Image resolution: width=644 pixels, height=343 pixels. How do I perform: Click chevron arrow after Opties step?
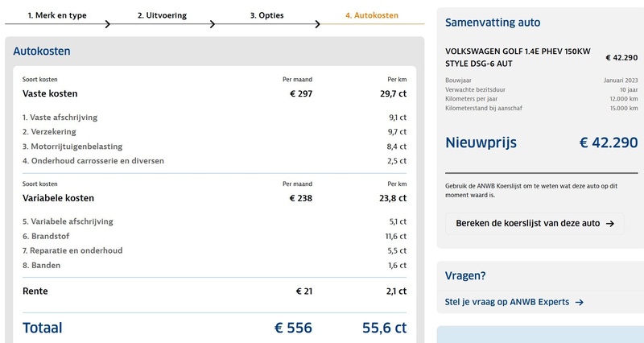coord(317,23)
